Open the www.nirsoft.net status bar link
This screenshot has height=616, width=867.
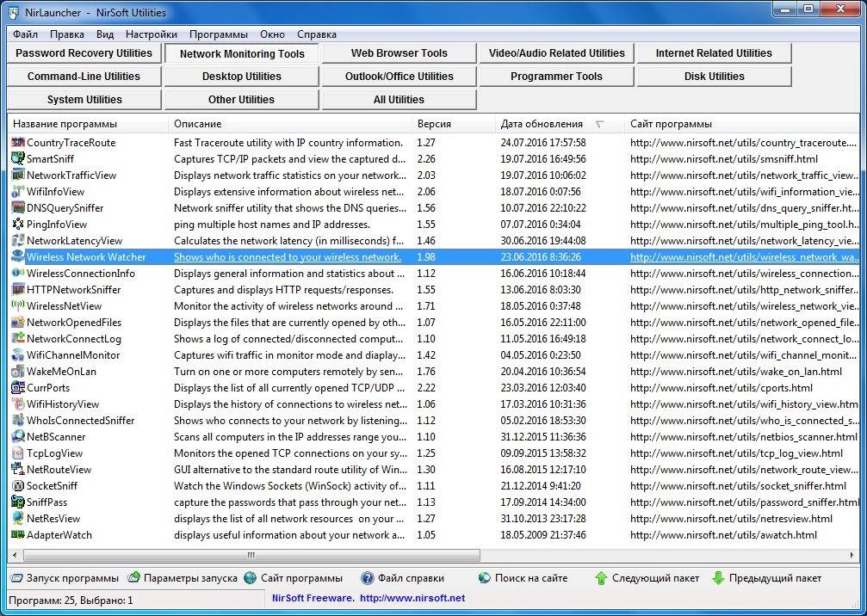(x=412, y=598)
